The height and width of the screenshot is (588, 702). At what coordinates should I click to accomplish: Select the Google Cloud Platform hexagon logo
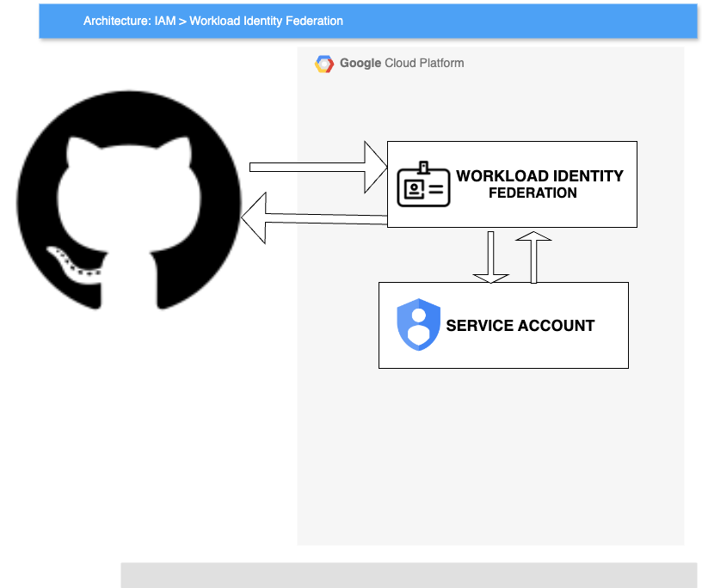tap(324, 63)
